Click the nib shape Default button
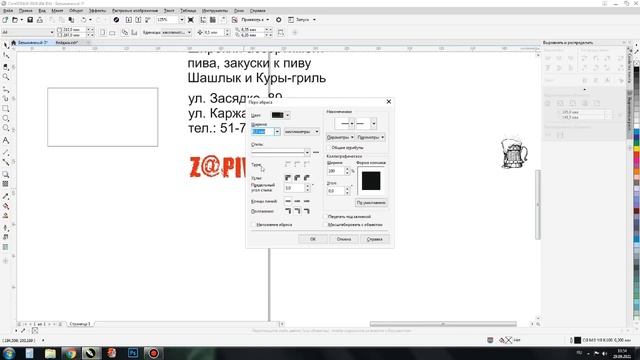Image resolution: width=640 pixels, height=360 pixels. (371, 202)
